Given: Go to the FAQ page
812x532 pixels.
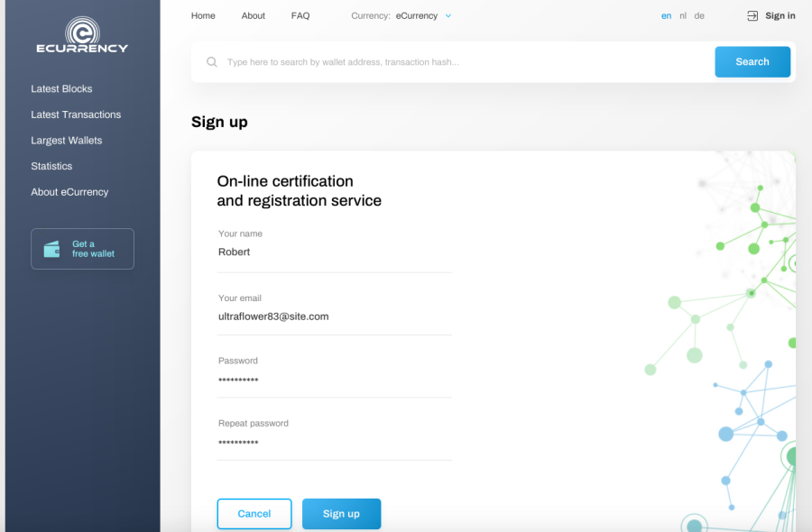Looking at the screenshot, I should click(x=300, y=16).
